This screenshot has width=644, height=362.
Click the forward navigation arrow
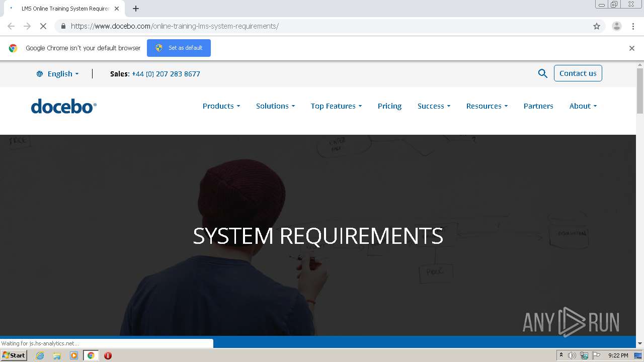pyautogui.click(x=27, y=26)
